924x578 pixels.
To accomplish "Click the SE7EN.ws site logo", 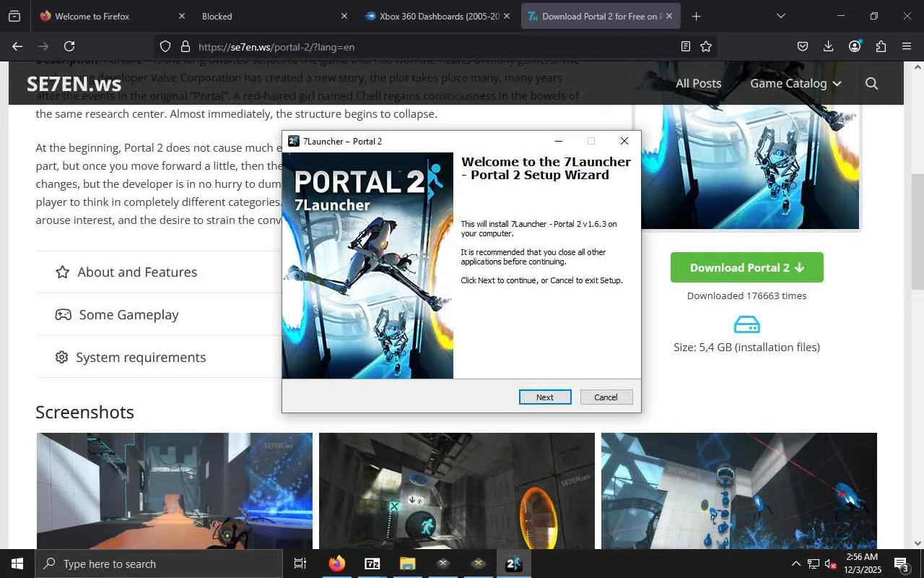I will coord(74,84).
